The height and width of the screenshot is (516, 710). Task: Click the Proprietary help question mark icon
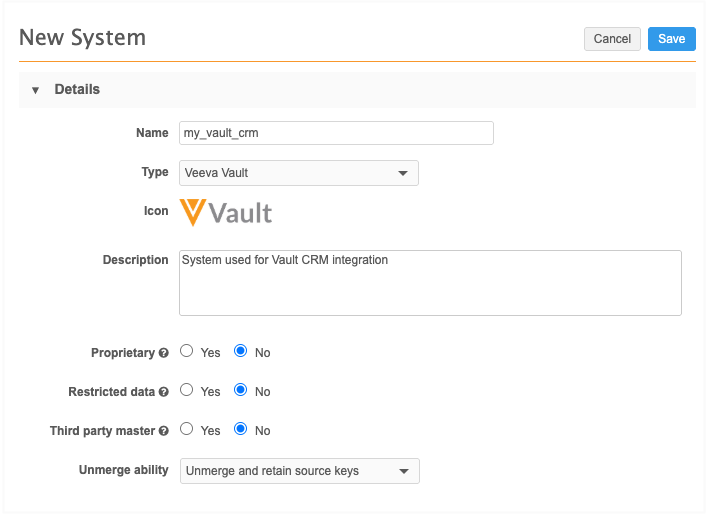pos(164,353)
